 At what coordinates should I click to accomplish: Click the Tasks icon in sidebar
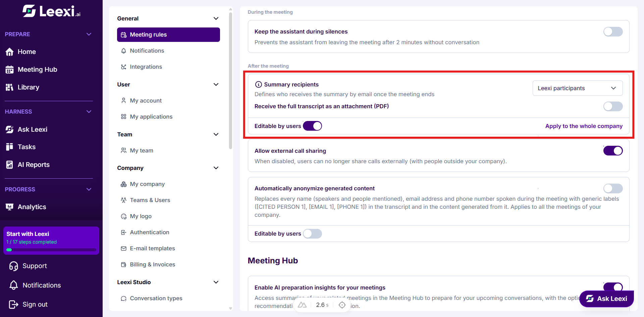(9, 147)
